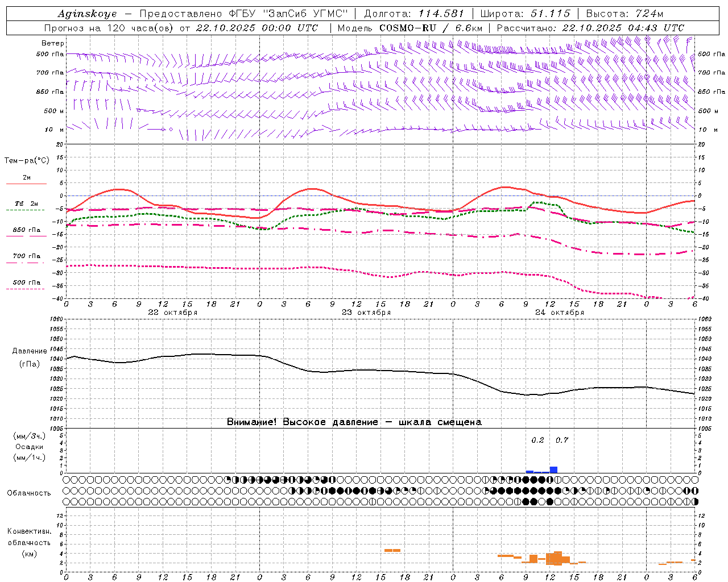Select the "Тем-ра(°C)" temperature axis label

click(x=27, y=160)
